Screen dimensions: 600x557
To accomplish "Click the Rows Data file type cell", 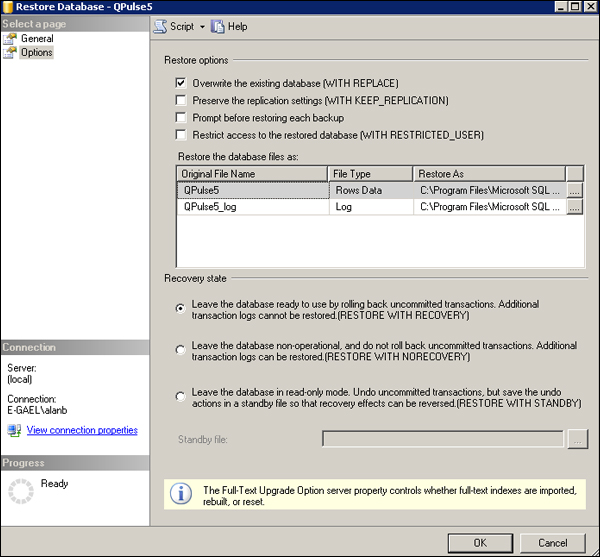I will click(371, 191).
